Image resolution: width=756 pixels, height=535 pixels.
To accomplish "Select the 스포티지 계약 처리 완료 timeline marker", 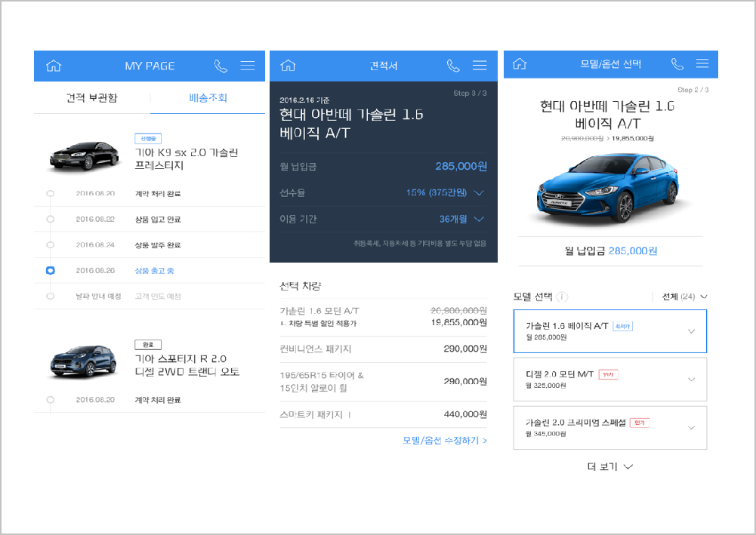I will coord(50,400).
